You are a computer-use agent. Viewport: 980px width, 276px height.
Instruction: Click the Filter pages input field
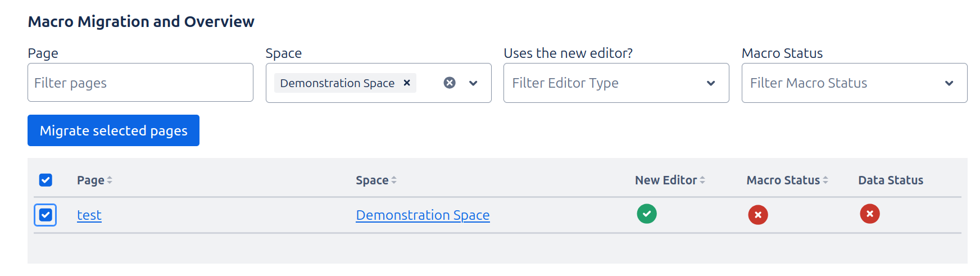[140, 83]
